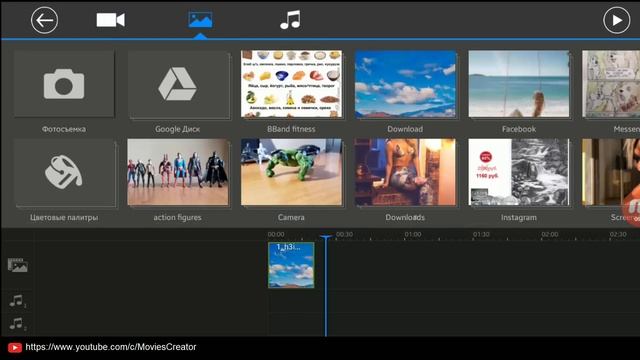
Task: Open the music note tab
Action: tap(290, 20)
